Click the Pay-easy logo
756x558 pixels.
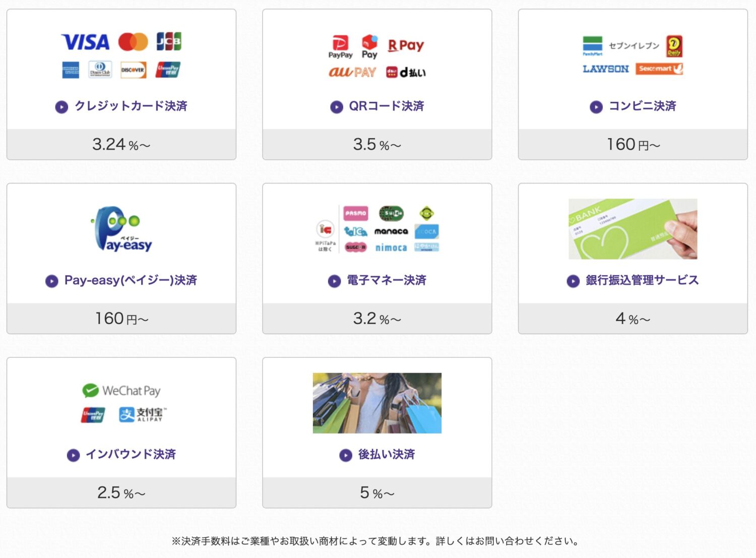[121, 229]
